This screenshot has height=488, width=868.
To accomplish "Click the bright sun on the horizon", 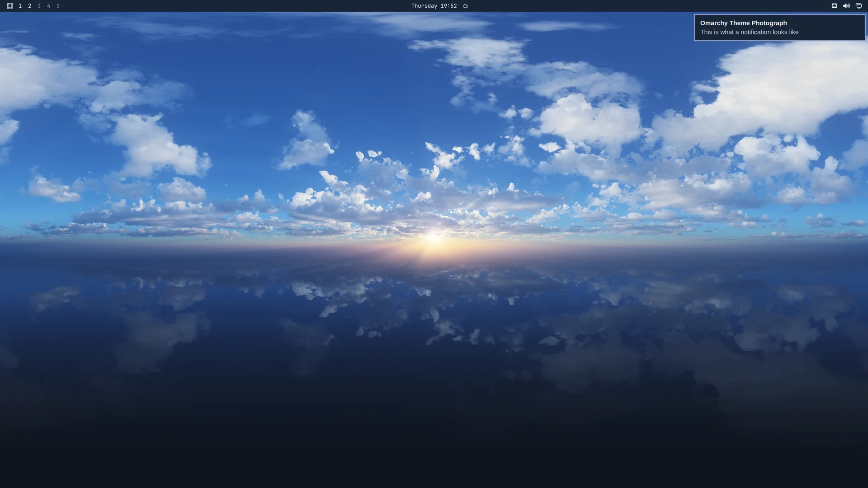I will click(x=433, y=238).
